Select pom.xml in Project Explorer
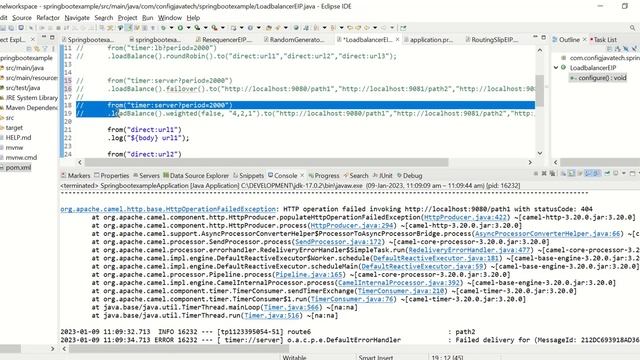Image resolution: width=640 pixels, height=360 pixels. pos(18,167)
